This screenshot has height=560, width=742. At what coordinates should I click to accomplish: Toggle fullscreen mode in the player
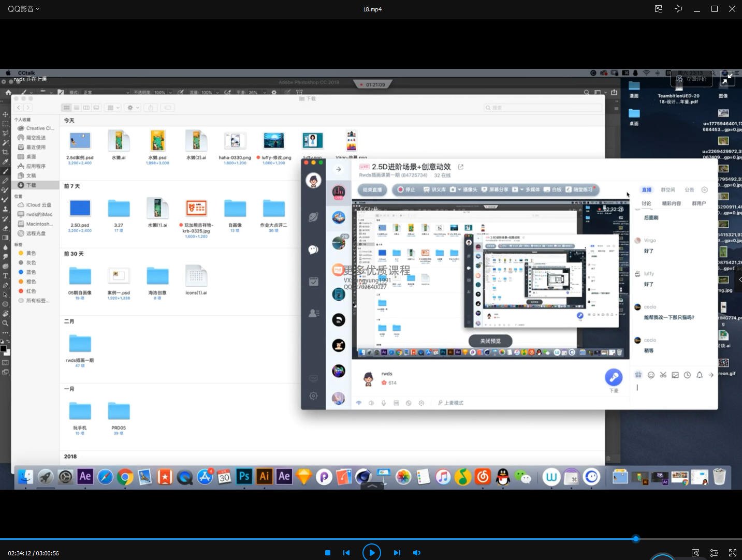coord(733,553)
